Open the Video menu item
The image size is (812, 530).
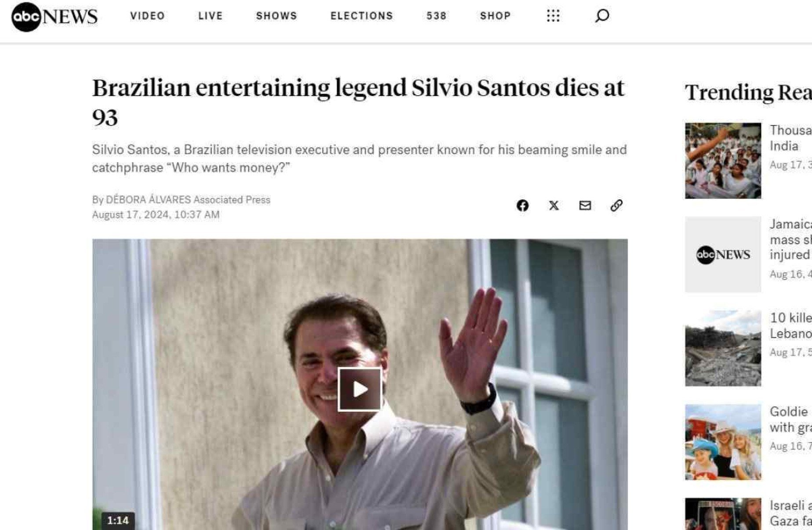tap(148, 16)
